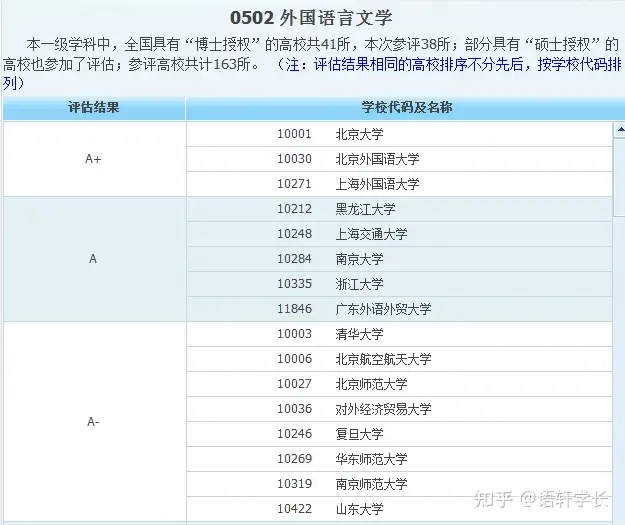The image size is (625, 525).
Task: Click the row 北京航空航天大学
Action: tap(399, 359)
